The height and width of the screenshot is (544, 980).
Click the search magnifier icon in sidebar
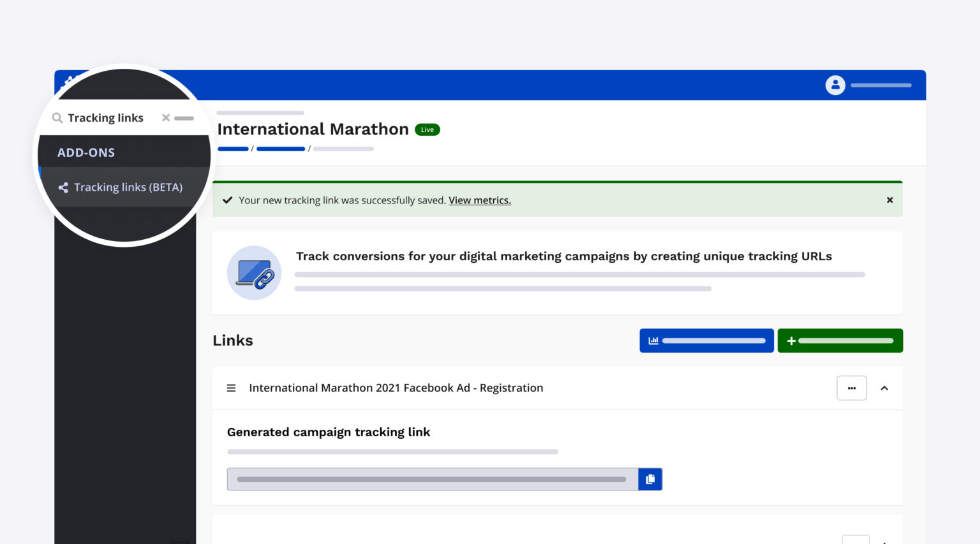pos(57,117)
